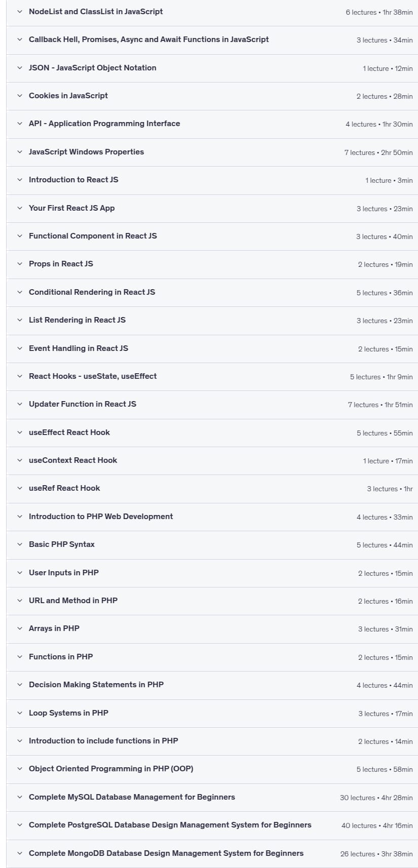Expand the Cookies in JavaScript chevron
418x868 pixels.
pos(20,96)
